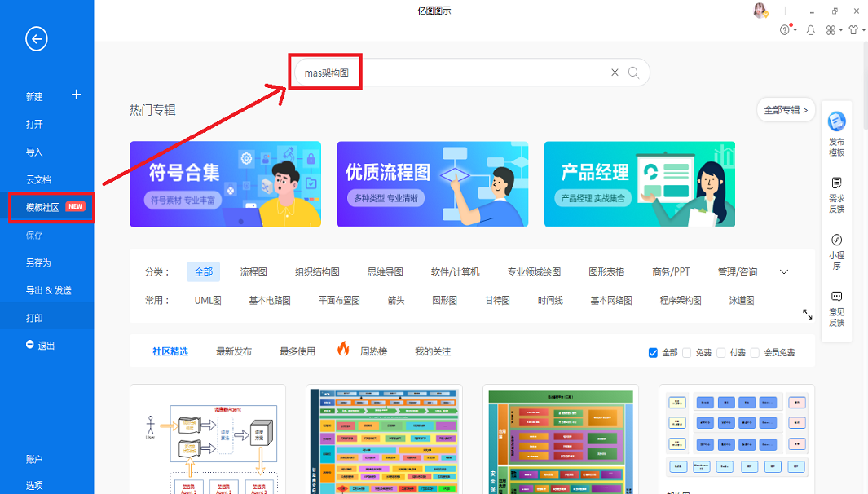Open the blue node grid template thumbnail
868x494 pixels.
[737, 439]
